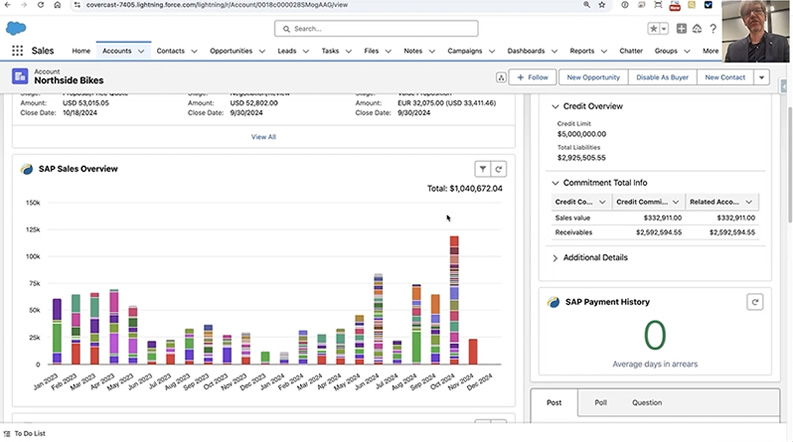The width and height of the screenshot is (793, 442).
Task: Expand the Opportunities tab dropdown chevron
Action: coord(262,51)
